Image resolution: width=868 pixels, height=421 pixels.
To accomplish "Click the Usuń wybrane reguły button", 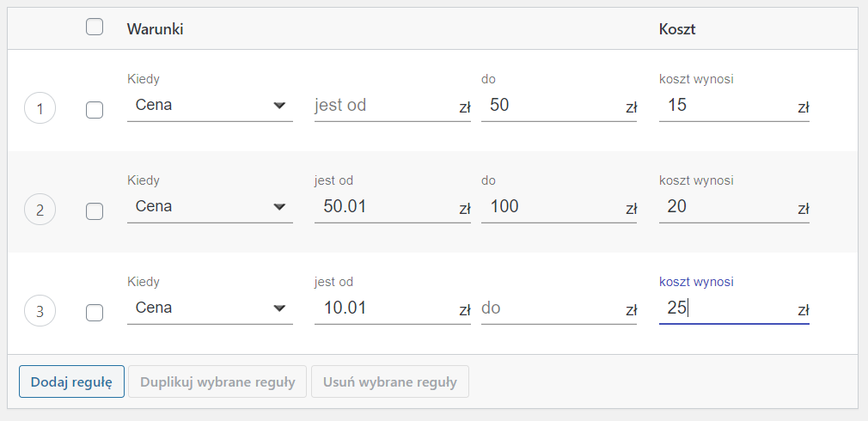I will (390, 381).
